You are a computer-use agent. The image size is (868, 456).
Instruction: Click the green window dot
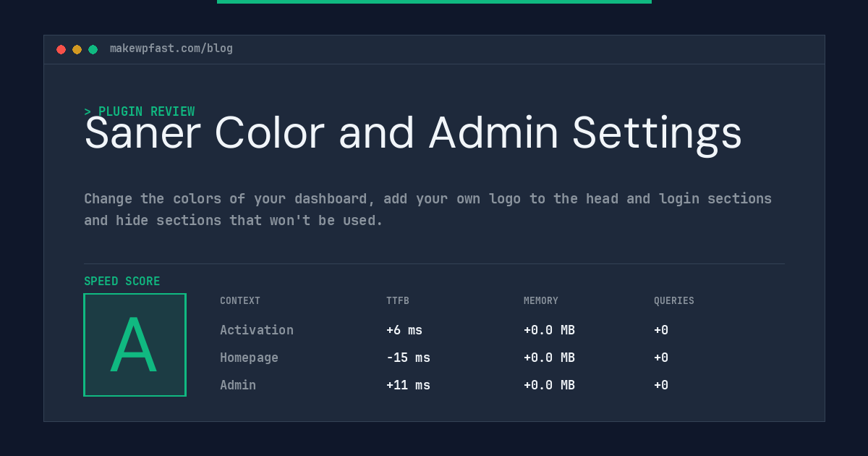click(x=93, y=49)
